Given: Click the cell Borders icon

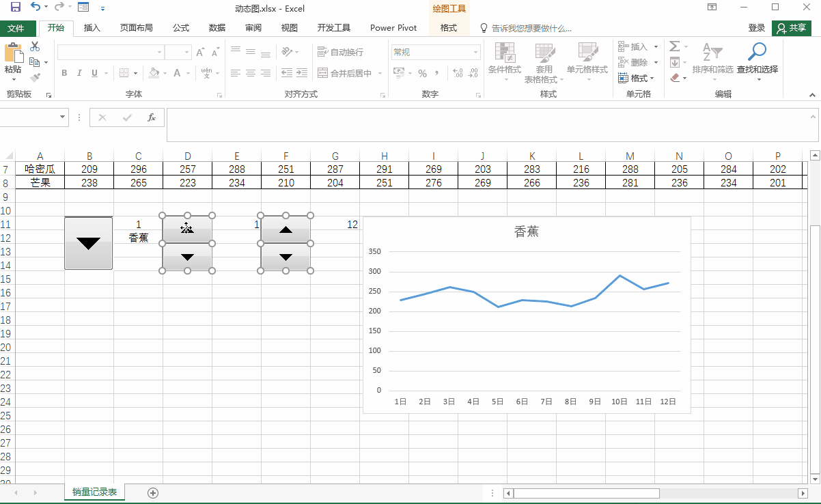Looking at the screenshot, I should click(124, 73).
